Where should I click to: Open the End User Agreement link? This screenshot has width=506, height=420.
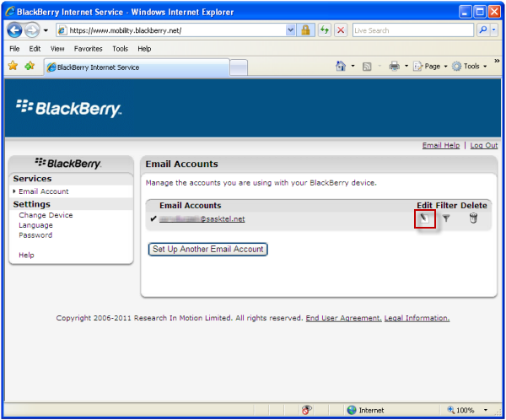click(x=344, y=318)
